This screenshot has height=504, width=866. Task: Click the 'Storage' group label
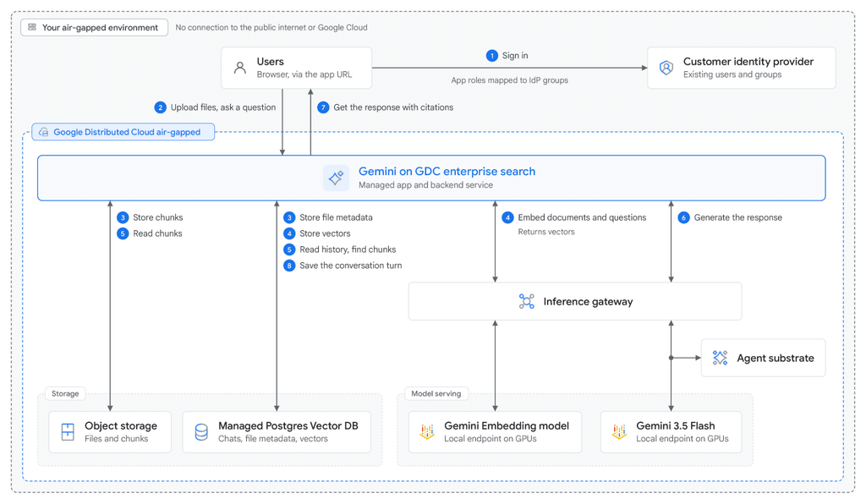click(65, 393)
